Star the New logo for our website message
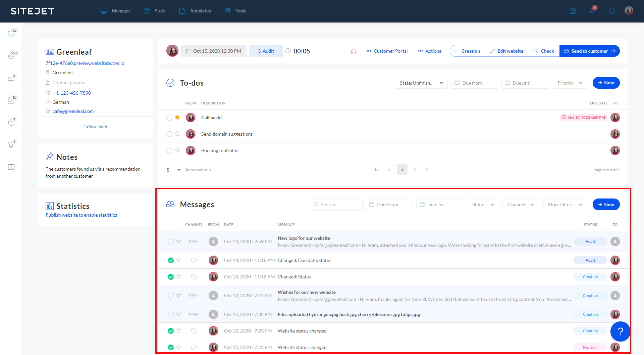This screenshot has width=644, height=355. tap(178, 241)
